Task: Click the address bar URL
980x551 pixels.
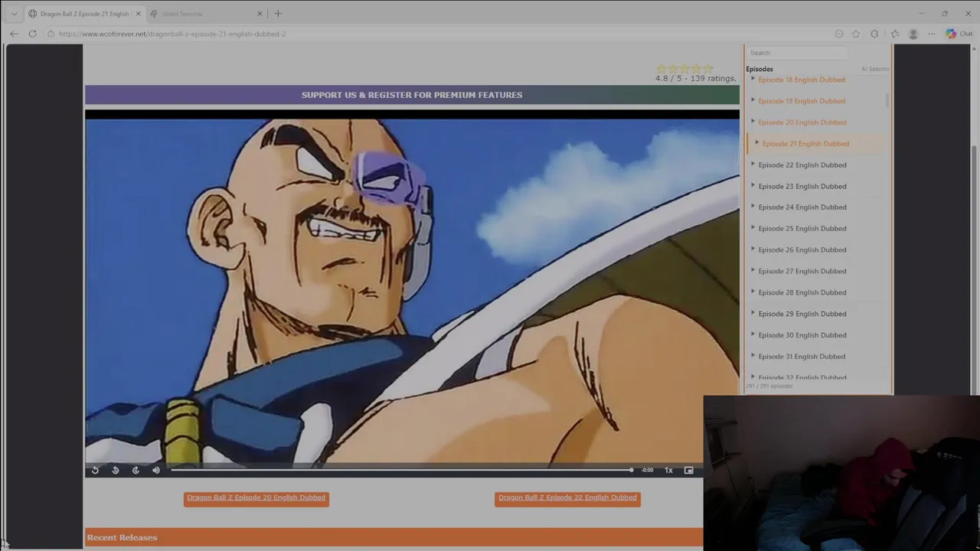Action: click(172, 34)
